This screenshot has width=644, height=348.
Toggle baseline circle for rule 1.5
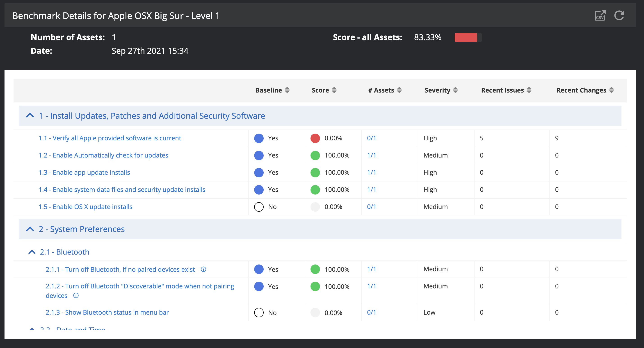(259, 207)
